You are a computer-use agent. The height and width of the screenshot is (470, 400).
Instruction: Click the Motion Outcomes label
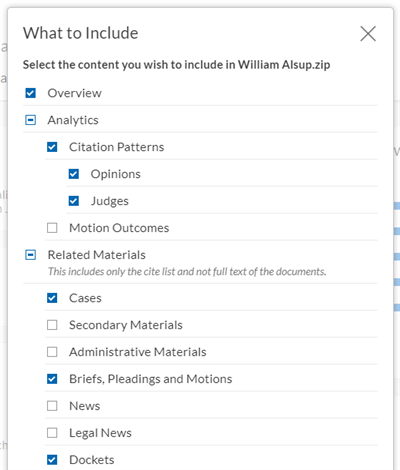coord(119,228)
